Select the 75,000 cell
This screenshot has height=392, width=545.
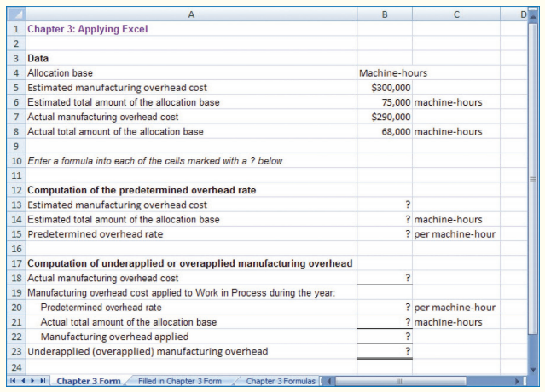[x=385, y=102]
